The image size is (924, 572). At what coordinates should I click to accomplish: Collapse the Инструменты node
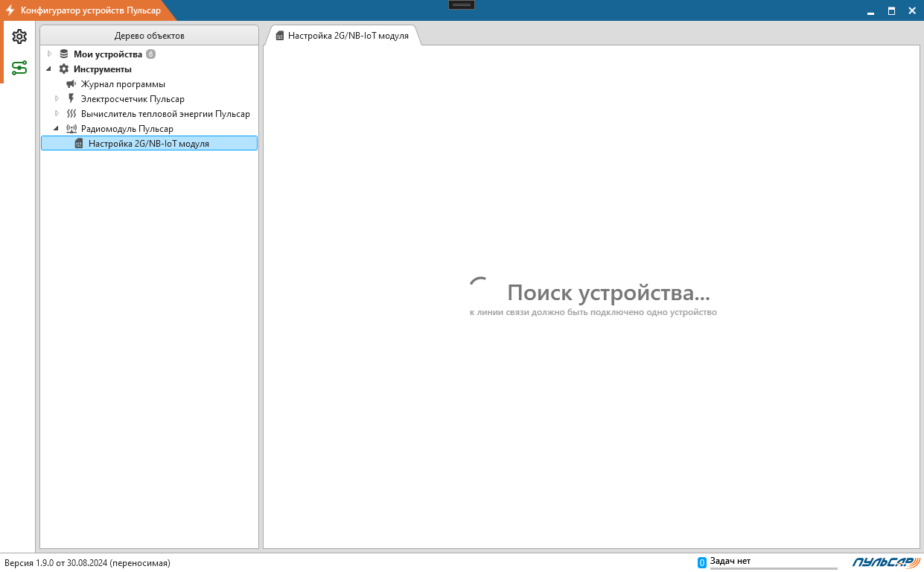click(50, 69)
